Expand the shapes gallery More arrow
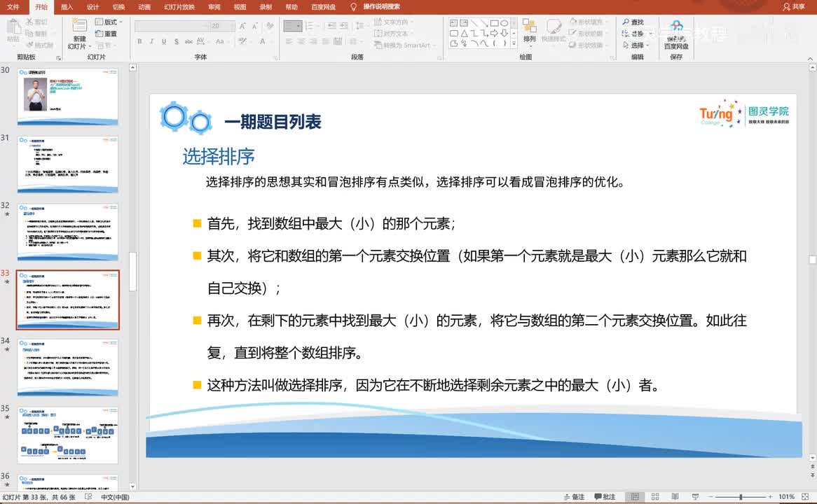The image size is (817, 504). click(x=514, y=44)
